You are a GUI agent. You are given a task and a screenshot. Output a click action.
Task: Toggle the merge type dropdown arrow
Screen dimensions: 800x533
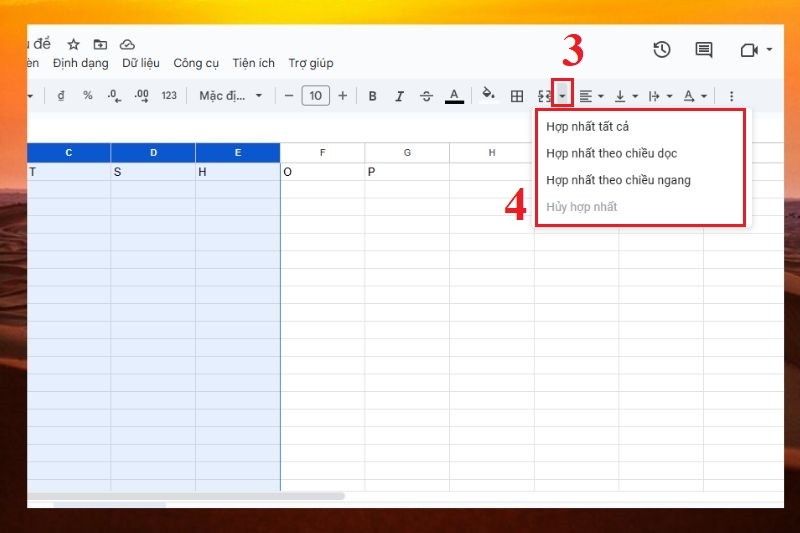coord(562,96)
